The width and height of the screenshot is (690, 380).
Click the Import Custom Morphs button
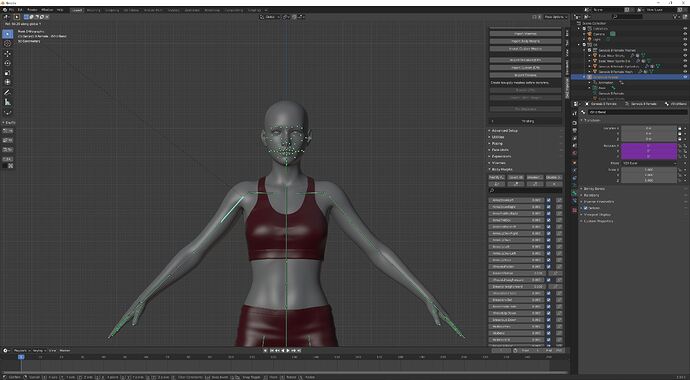pos(525,49)
